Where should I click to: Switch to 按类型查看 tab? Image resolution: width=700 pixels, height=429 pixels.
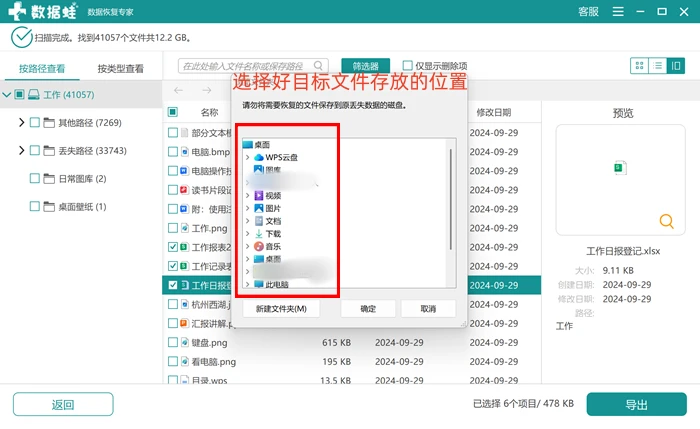point(121,68)
